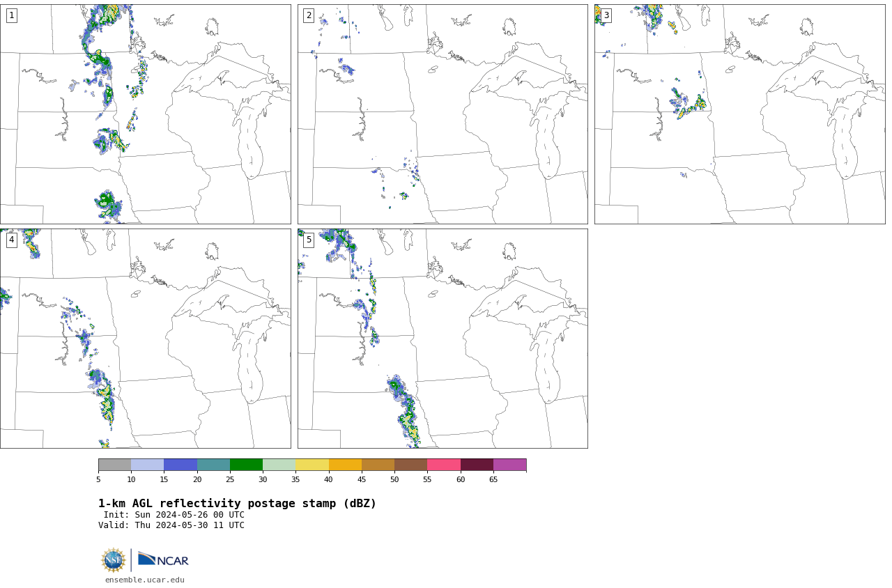Click the colorbar tick label 5

coord(98,479)
